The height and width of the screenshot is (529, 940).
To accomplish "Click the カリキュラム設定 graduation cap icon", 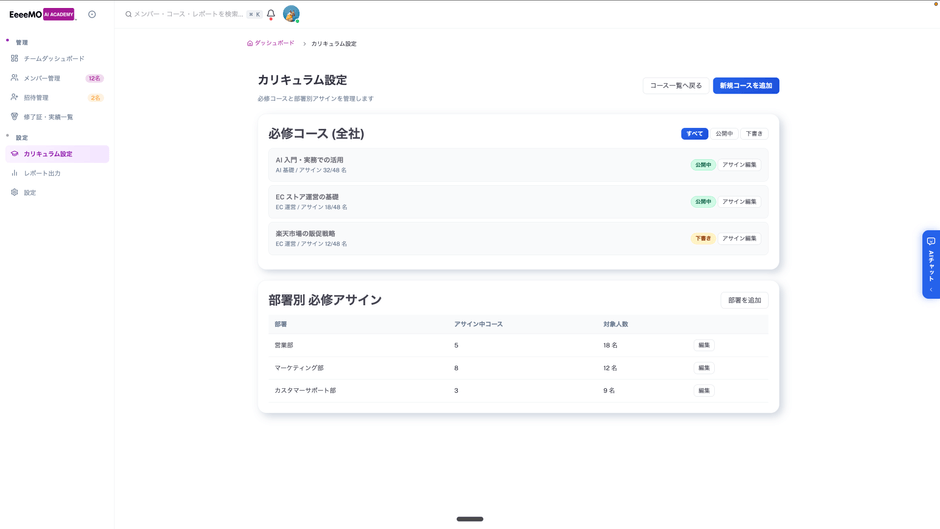I will pos(14,154).
